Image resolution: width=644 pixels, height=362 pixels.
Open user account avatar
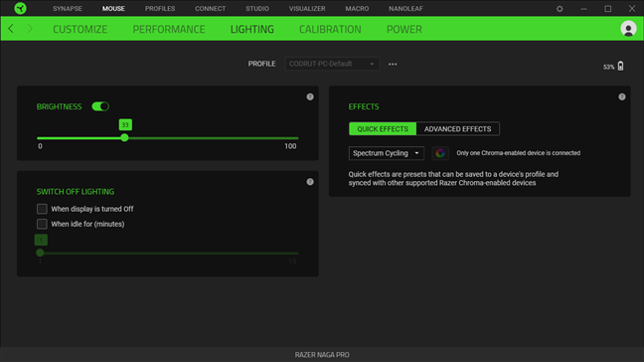[628, 29]
